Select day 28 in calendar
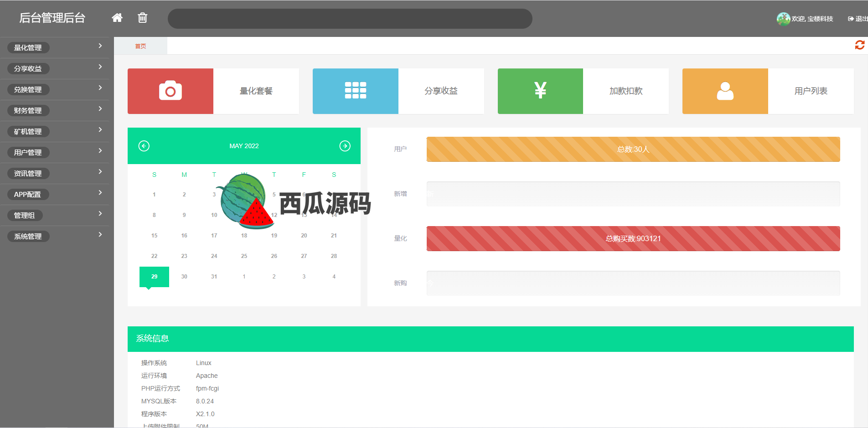The height and width of the screenshot is (428, 868). click(x=334, y=256)
